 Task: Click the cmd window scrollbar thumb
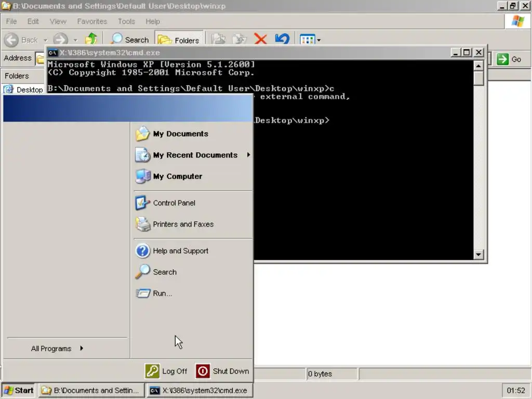(x=478, y=78)
